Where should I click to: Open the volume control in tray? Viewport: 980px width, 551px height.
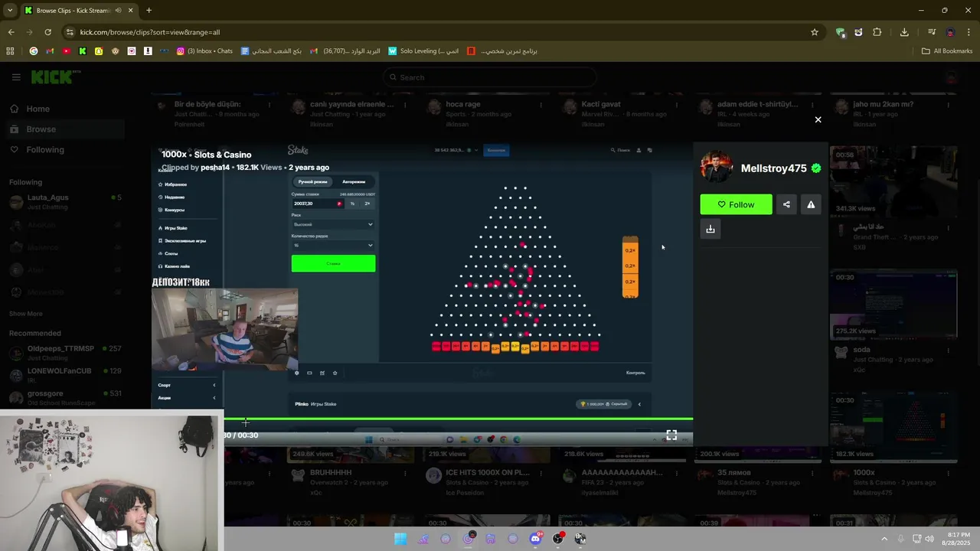point(929,539)
